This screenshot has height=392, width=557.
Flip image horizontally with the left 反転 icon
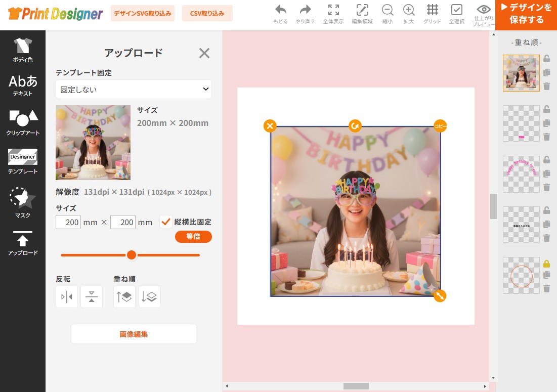(67, 297)
